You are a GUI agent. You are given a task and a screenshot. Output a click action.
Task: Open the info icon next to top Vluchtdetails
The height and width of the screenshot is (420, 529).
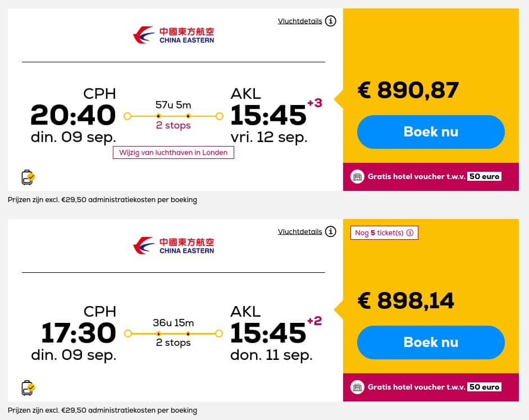331,21
